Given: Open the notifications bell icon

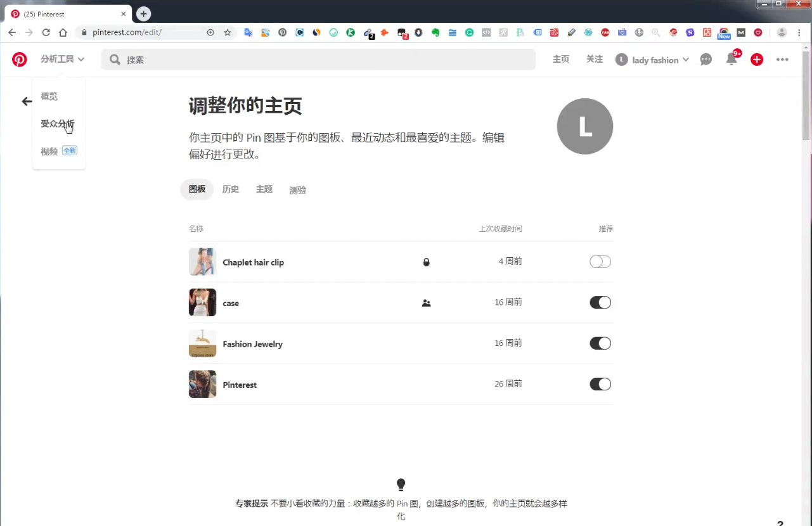Looking at the screenshot, I should pos(731,60).
